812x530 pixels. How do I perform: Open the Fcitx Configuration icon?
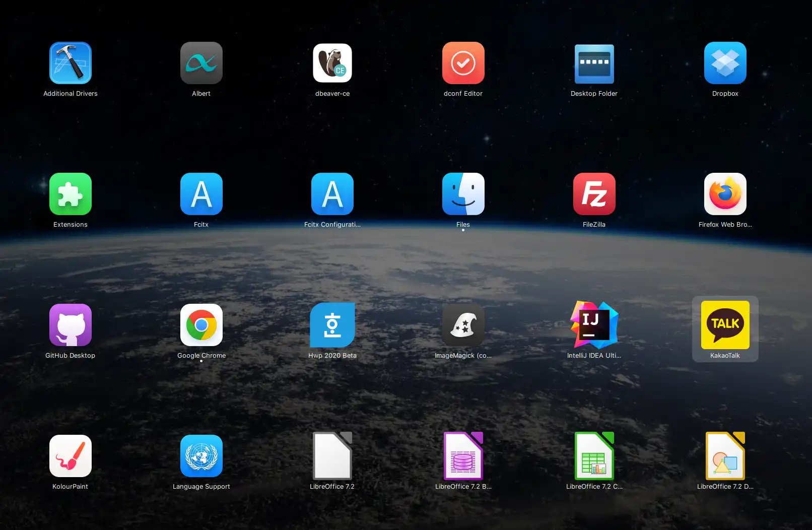pyautogui.click(x=332, y=194)
